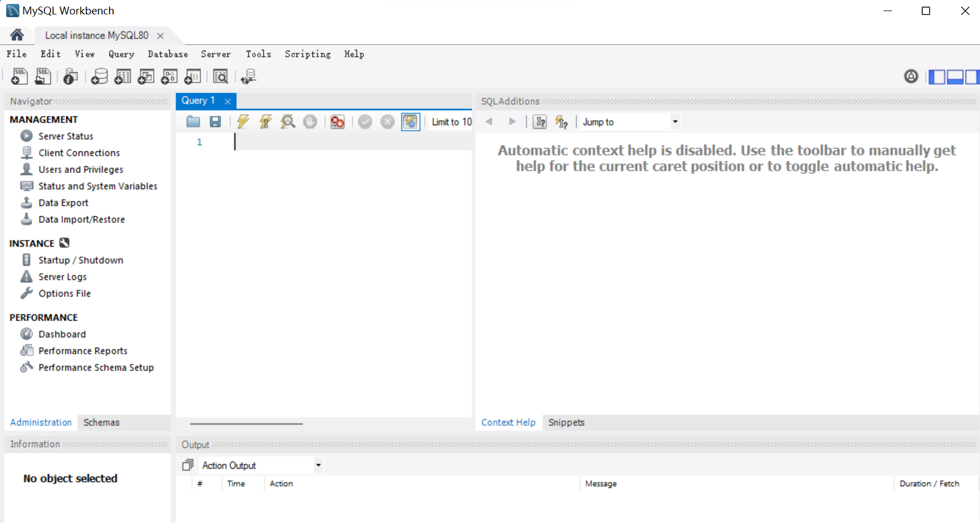The image size is (980, 523).
Task: Open Server Status in Navigator
Action: point(65,136)
